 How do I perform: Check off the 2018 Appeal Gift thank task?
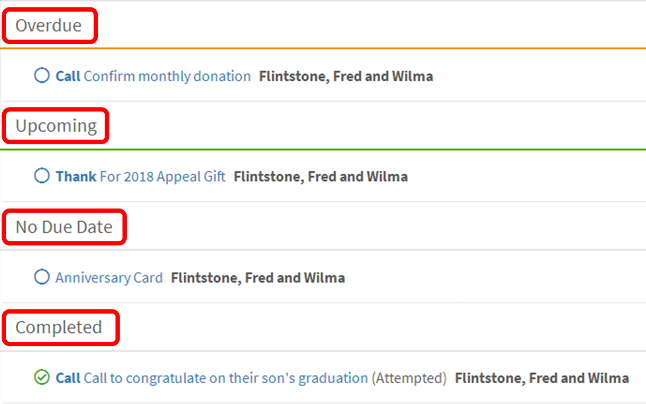(42, 175)
